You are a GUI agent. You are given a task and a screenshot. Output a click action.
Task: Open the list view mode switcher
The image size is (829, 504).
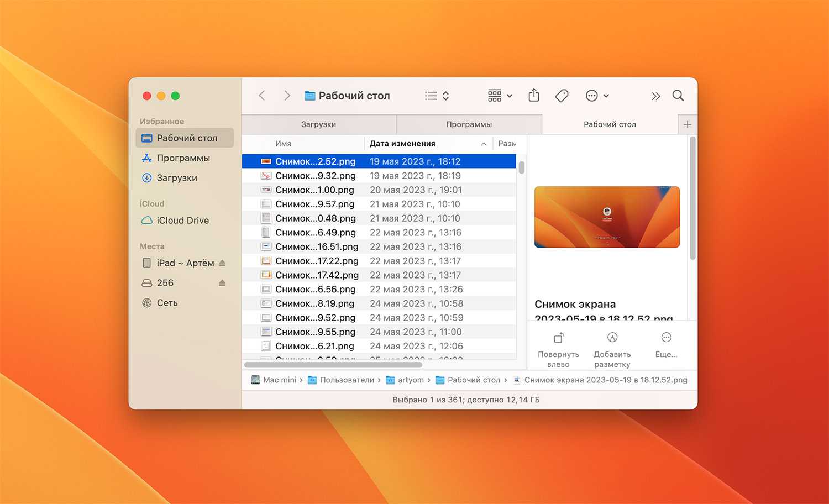[437, 96]
